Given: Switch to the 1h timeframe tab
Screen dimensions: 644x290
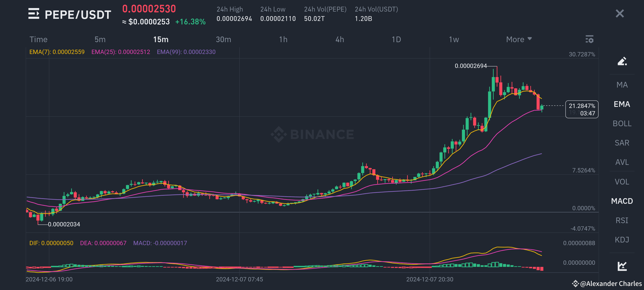Looking at the screenshot, I should pyautogui.click(x=283, y=39).
